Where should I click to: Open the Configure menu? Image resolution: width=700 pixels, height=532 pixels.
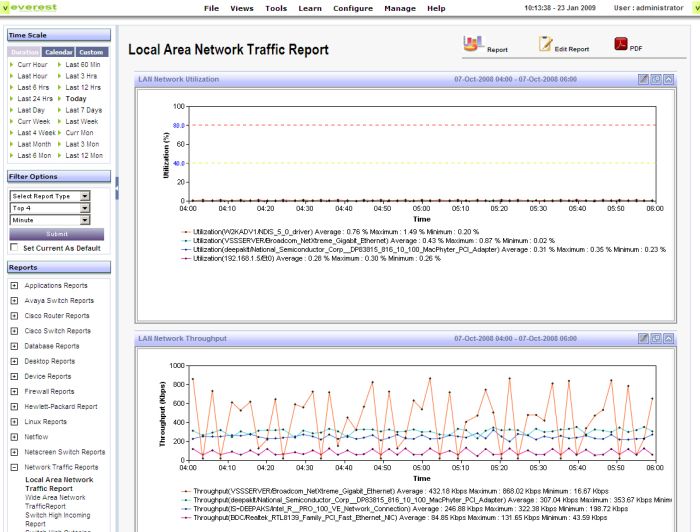point(353,8)
